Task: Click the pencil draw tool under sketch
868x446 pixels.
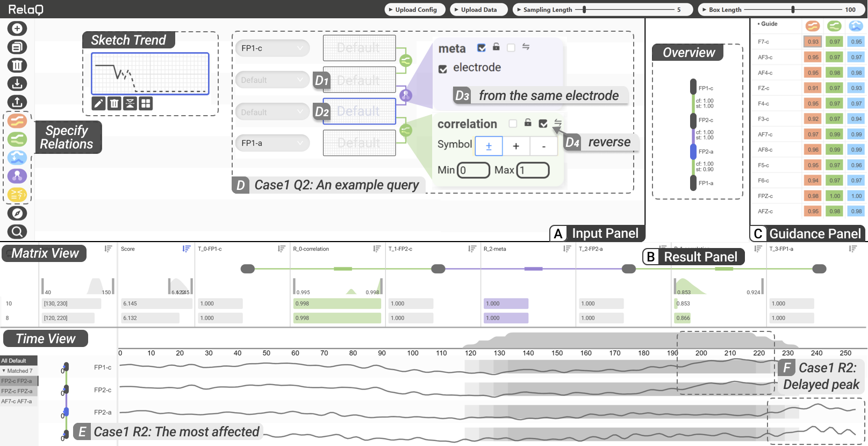Action: [x=98, y=103]
